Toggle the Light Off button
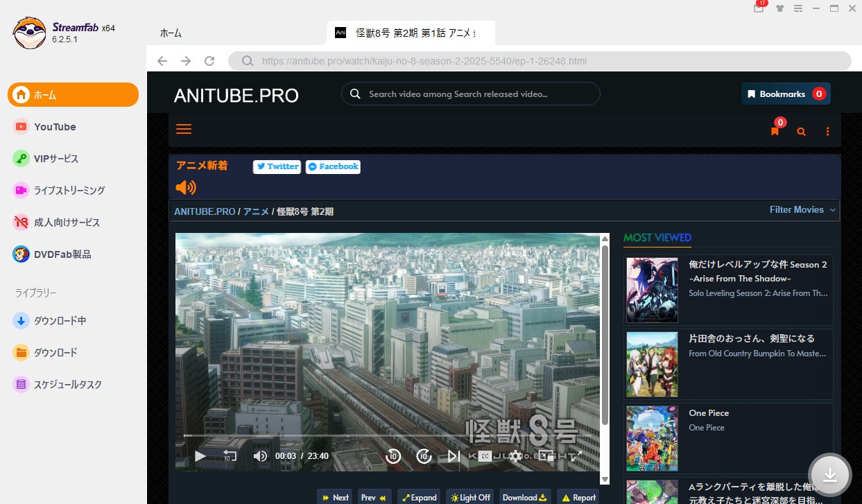862x504 pixels. pos(470,497)
